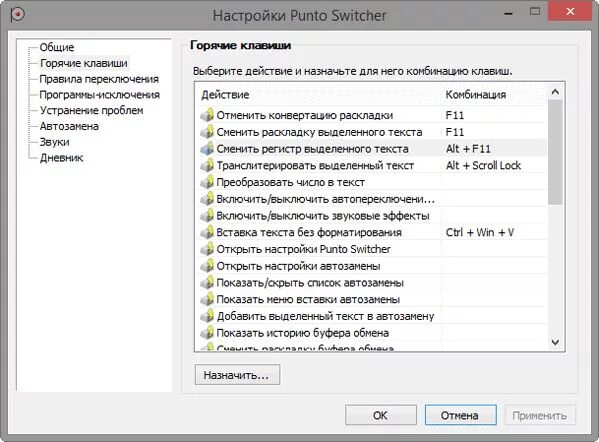Select row 'Транслитерировать выделенный текст'
The height and width of the screenshot is (442, 599).
(372, 165)
